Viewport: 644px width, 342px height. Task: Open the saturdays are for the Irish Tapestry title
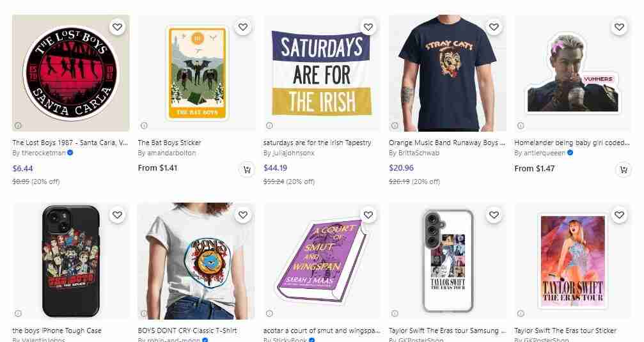[x=317, y=143]
